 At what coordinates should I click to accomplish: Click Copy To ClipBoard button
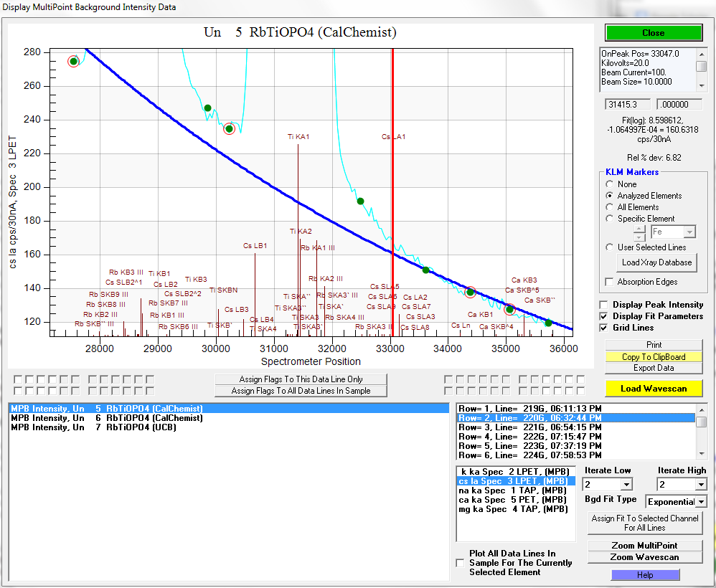(653, 356)
